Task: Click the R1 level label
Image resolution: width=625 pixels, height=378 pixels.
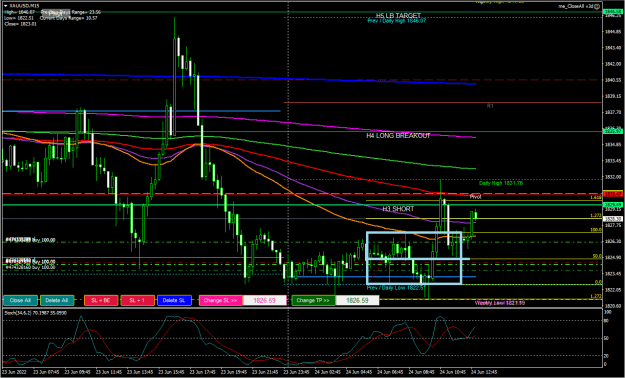Action: point(490,106)
